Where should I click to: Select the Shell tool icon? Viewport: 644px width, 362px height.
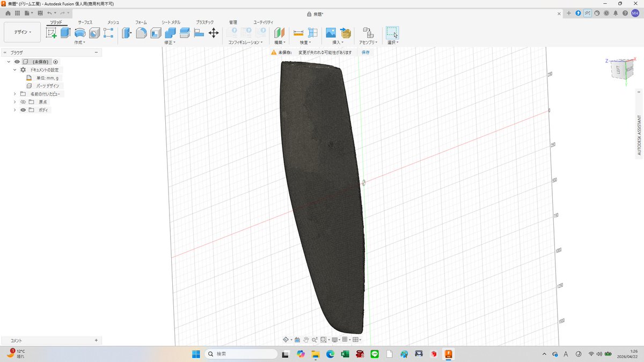point(156,33)
